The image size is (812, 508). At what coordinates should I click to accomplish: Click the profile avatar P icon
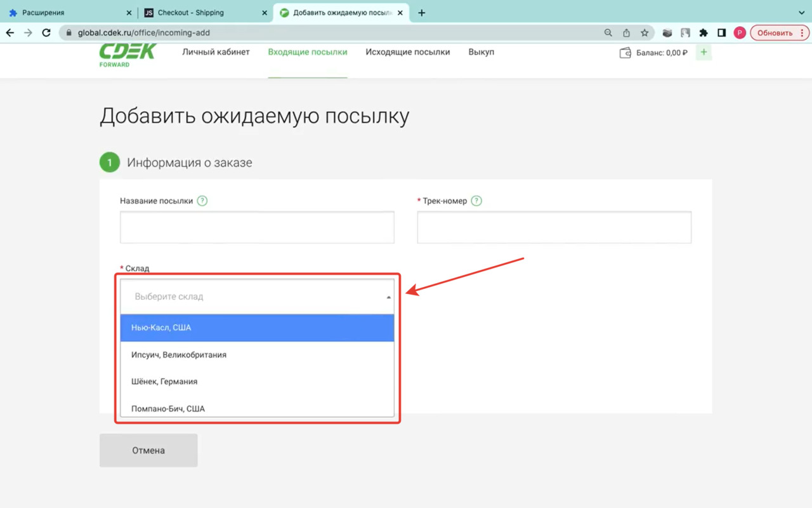coord(740,33)
